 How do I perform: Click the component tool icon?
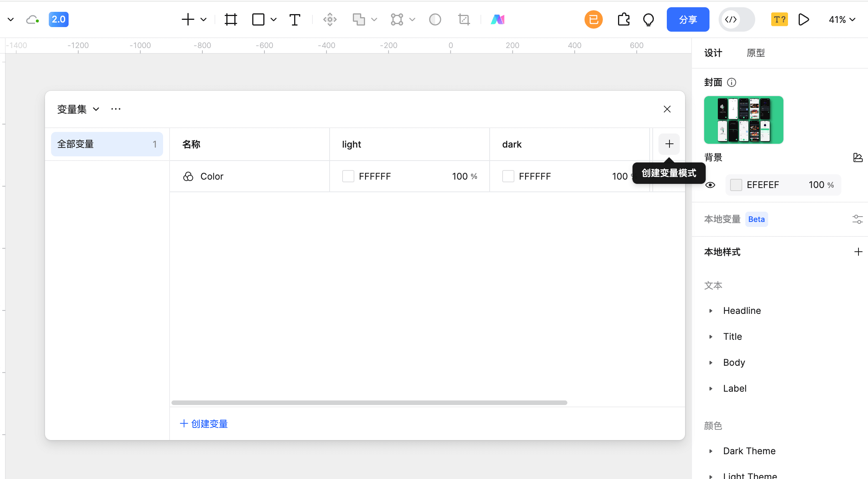click(x=330, y=19)
